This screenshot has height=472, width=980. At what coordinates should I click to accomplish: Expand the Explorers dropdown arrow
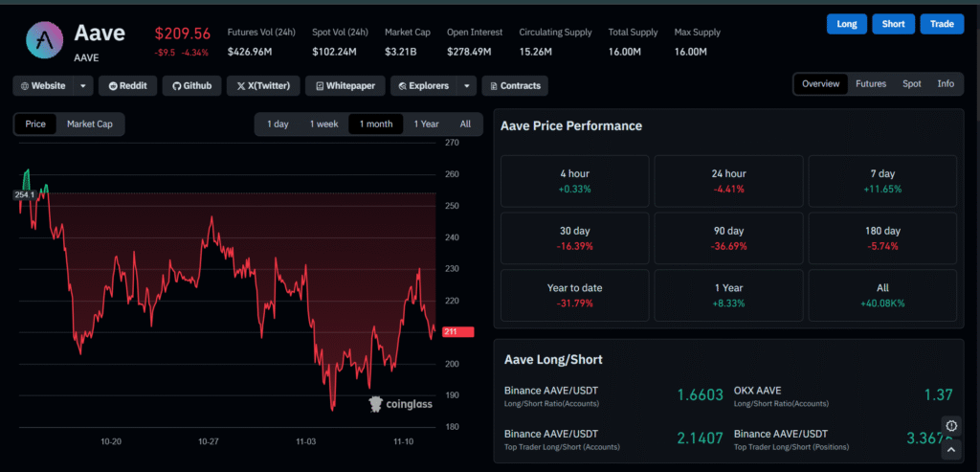[466, 85]
